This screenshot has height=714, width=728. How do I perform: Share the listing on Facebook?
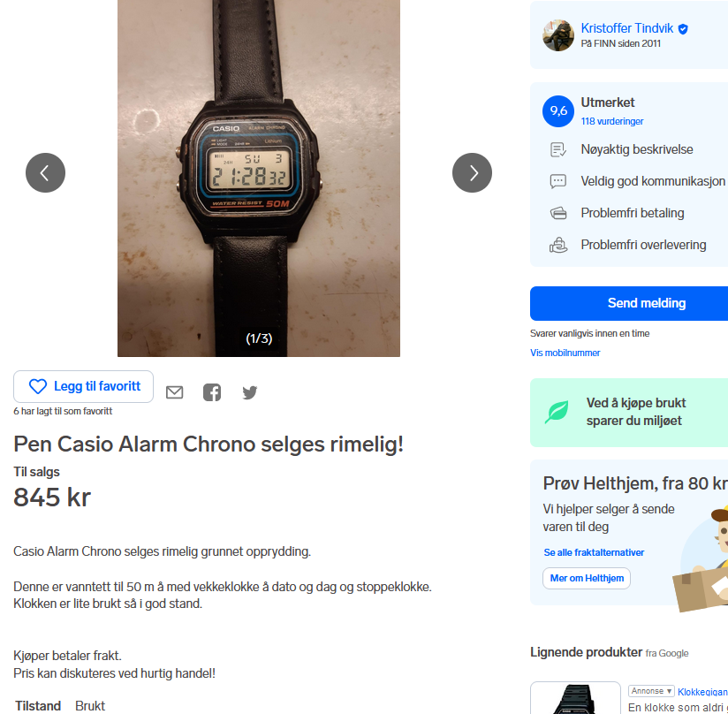click(x=212, y=392)
